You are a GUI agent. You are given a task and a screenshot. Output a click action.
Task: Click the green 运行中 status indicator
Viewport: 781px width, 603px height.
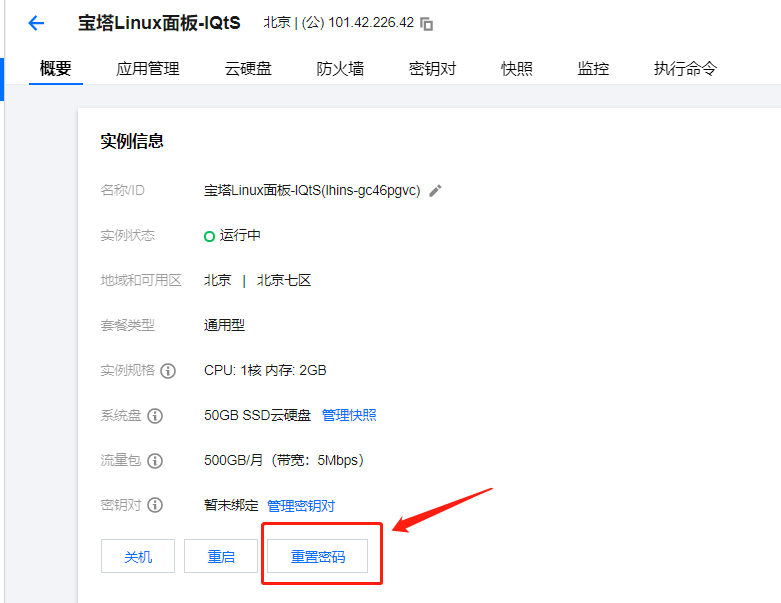tap(209, 236)
